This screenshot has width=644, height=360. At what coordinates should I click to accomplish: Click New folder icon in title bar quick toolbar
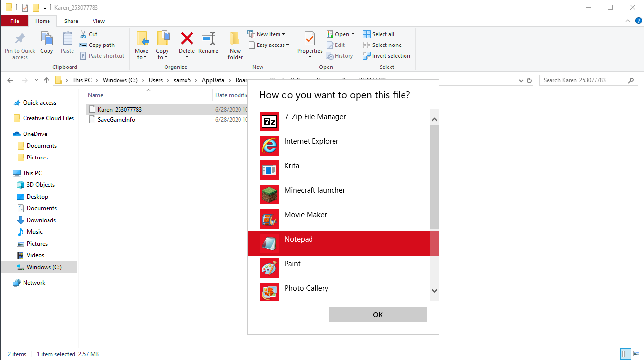[36, 8]
